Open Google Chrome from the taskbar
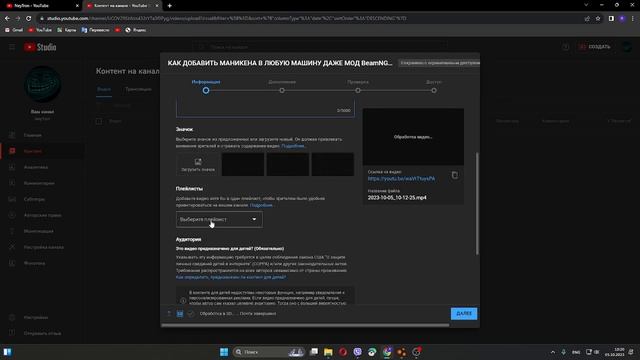Screen dimensions: 640x360 coord(387,352)
